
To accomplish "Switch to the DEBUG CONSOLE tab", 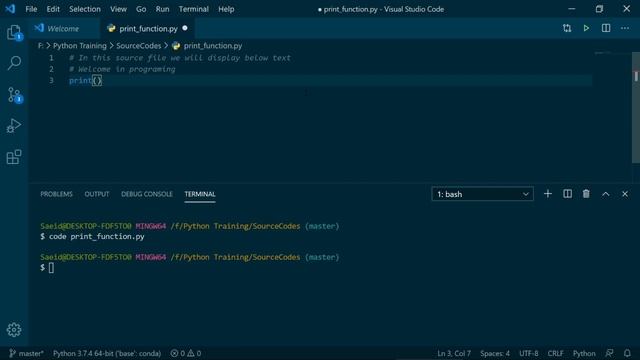I will [x=147, y=194].
